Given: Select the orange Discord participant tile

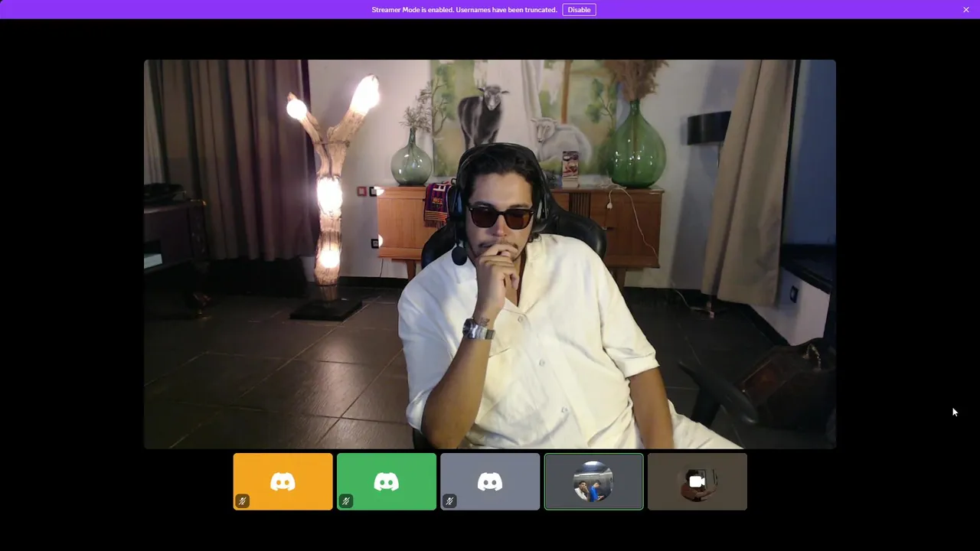Looking at the screenshot, I should 283,481.
